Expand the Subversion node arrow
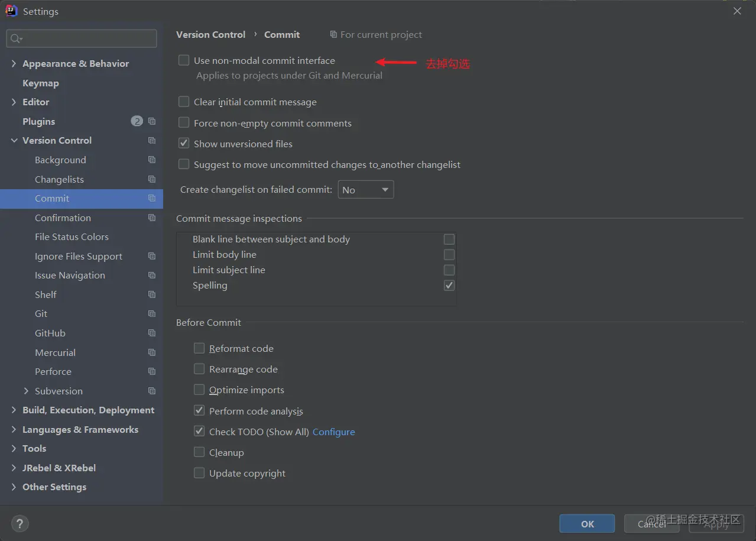Viewport: 756px width, 541px height. tap(26, 391)
